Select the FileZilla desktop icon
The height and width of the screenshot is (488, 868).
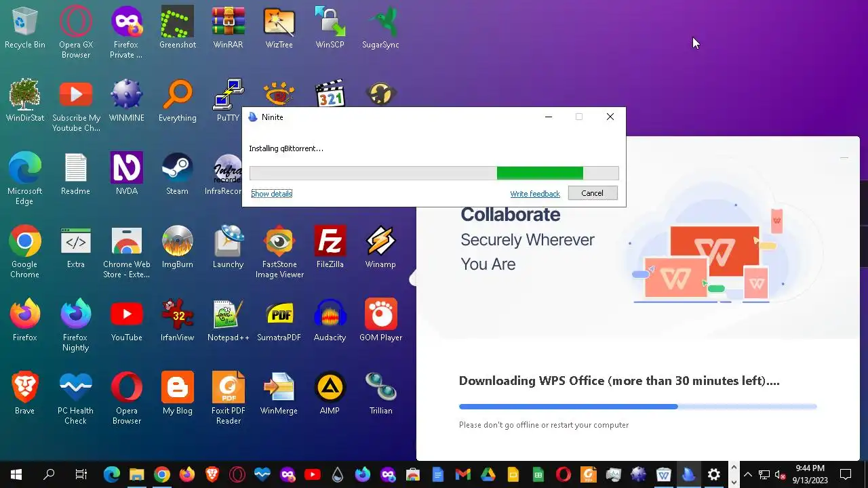pyautogui.click(x=330, y=248)
